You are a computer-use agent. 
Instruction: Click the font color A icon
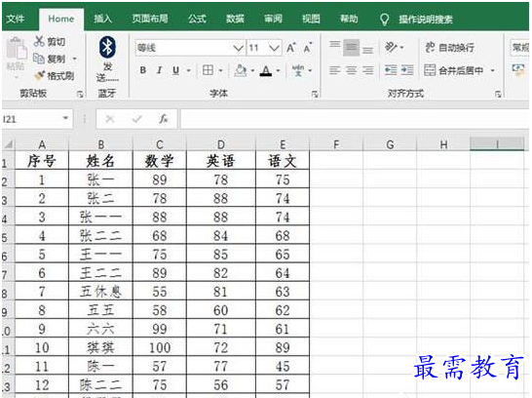(x=266, y=70)
